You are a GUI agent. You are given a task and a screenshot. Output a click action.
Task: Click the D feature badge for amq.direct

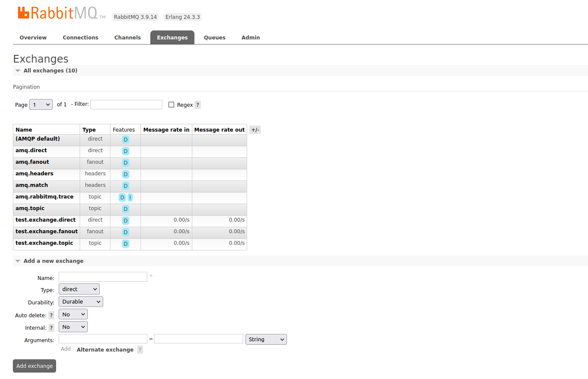[125, 151]
